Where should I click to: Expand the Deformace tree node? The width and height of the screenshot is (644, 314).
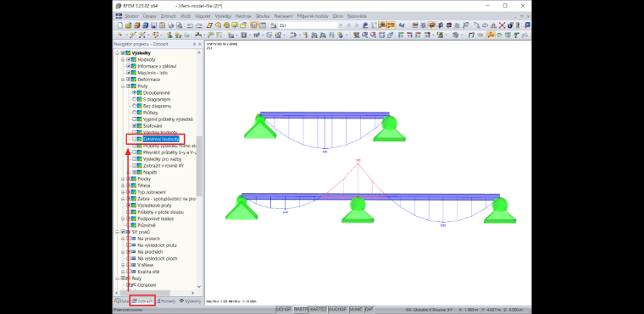[123, 80]
